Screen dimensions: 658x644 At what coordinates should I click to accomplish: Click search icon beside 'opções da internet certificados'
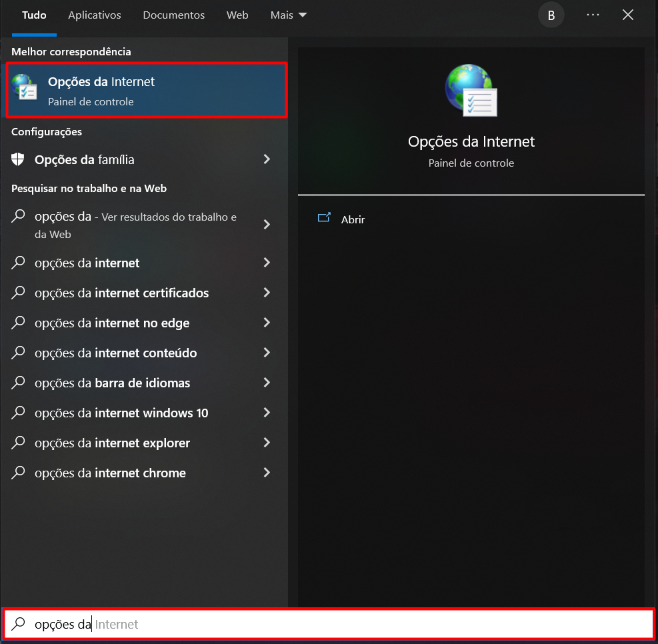point(18,292)
